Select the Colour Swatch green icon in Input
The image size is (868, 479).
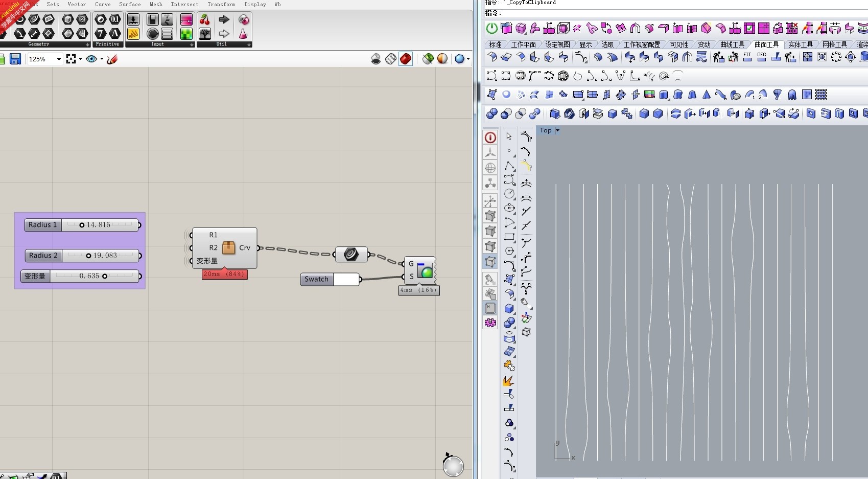(186, 34)
